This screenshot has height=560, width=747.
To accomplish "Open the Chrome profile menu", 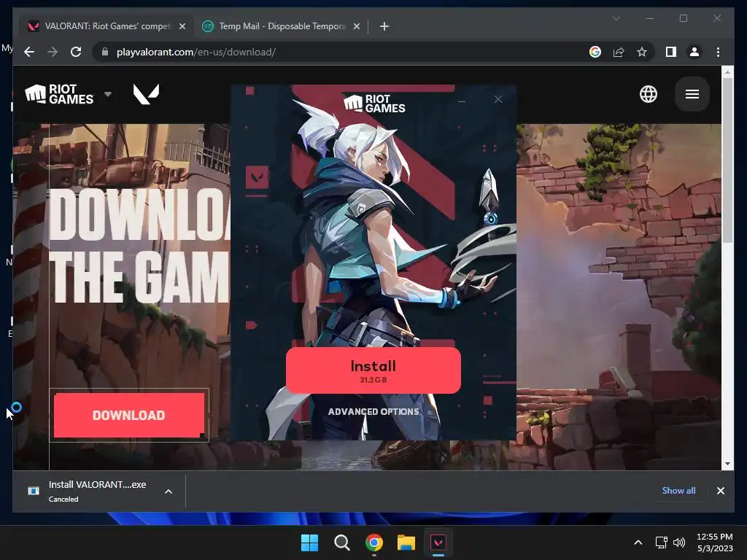I will [x=694, y=52].
